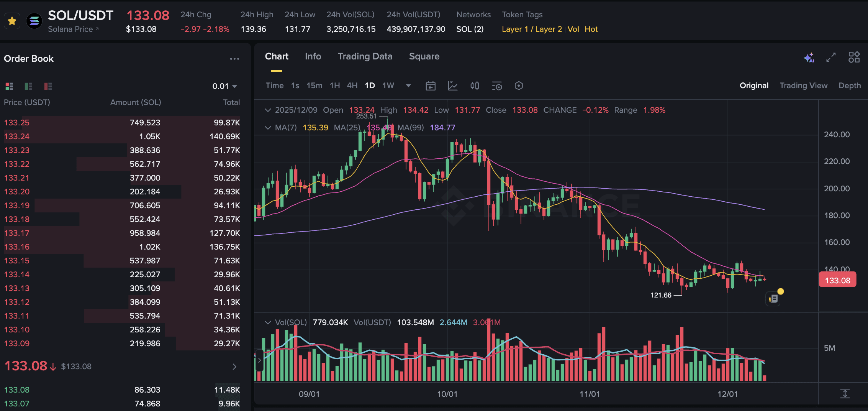Click the candlestick chart style icon
The width and height of the screenshot is (868, 411).
click(475, 86)
